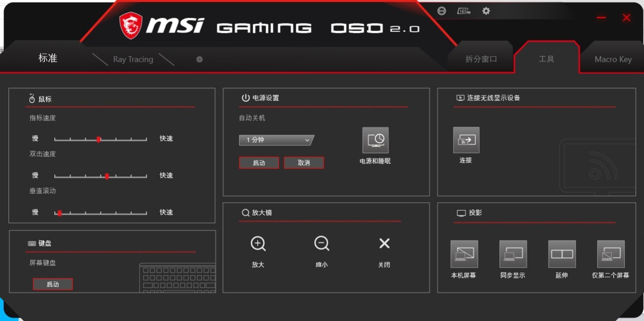Click 快速 beside pointer speed slider
The width and height of the screenshot is (644, 321).
166,138
